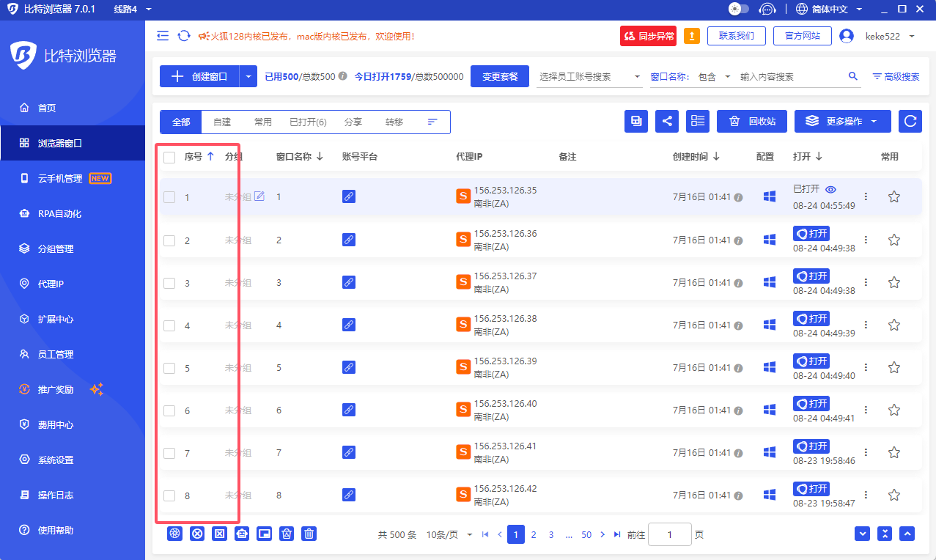Click the share icon in the toolbar
Viewport: 936px width, 560px height.
(x=666, y=122)
